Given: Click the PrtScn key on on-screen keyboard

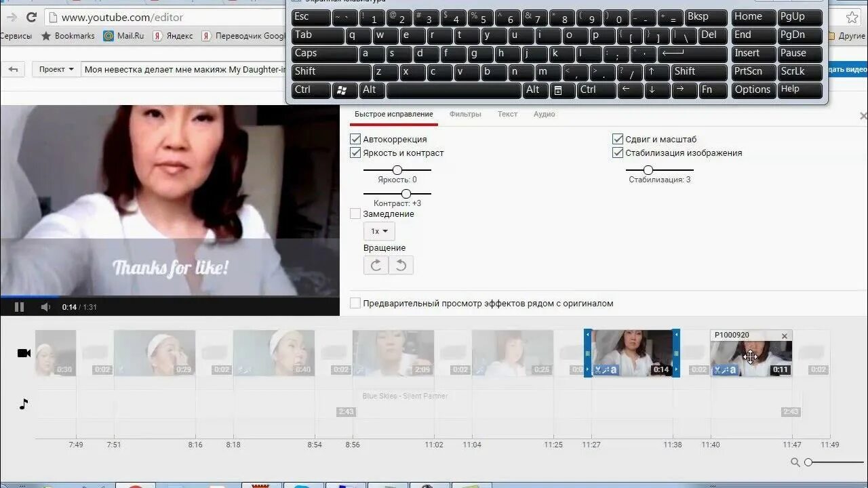Looking at the screenshot, I should pos(753,71).
